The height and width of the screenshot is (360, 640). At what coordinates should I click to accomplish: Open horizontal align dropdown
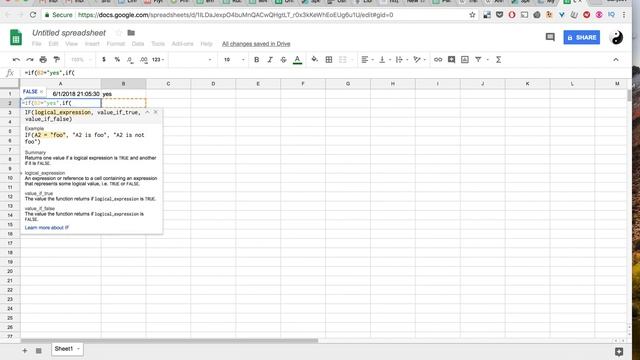(367, 60)
